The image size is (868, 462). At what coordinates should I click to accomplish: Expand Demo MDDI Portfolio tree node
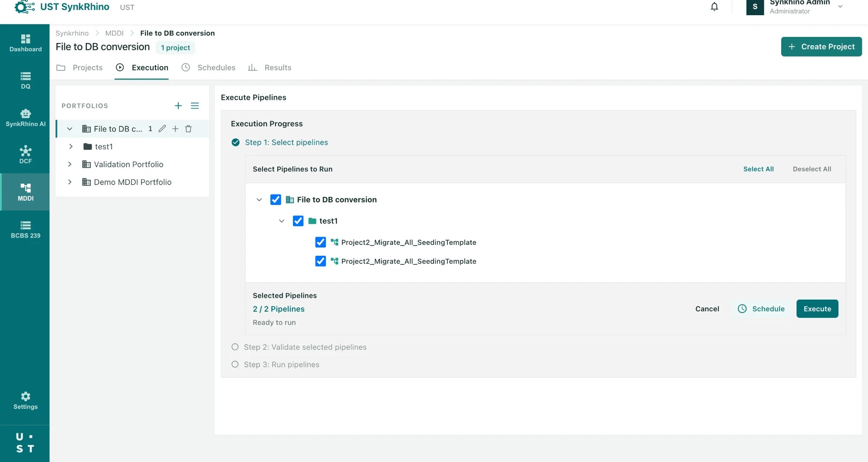coord(69,182)
